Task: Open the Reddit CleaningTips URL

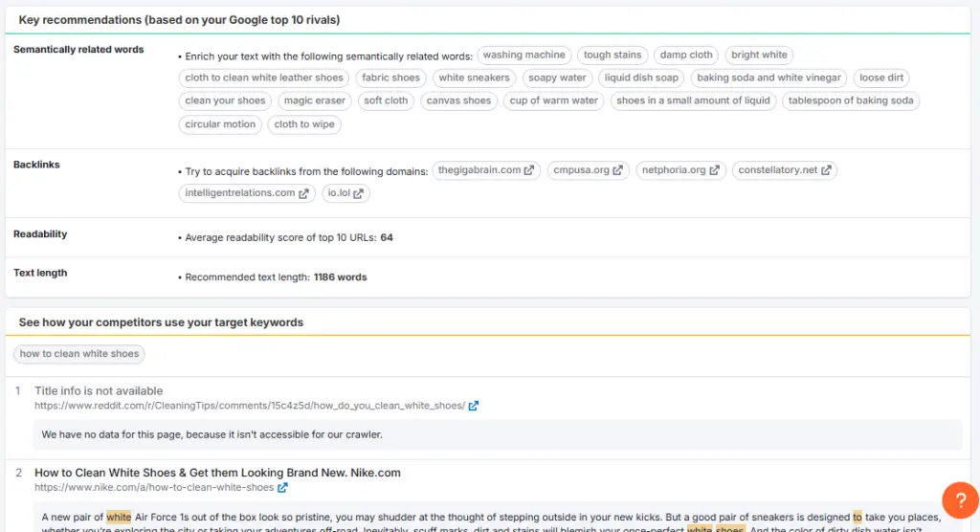Action: pos(249,406)
